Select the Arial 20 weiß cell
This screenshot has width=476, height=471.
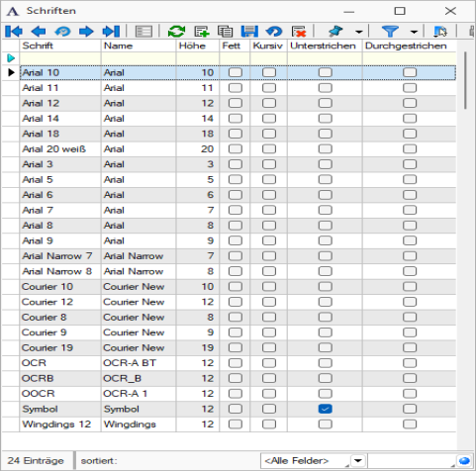60,149
